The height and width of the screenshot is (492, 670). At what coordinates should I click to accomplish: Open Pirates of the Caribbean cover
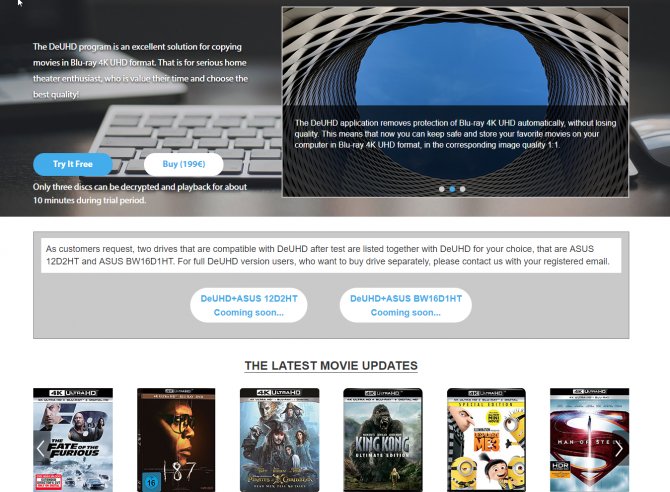279,440
